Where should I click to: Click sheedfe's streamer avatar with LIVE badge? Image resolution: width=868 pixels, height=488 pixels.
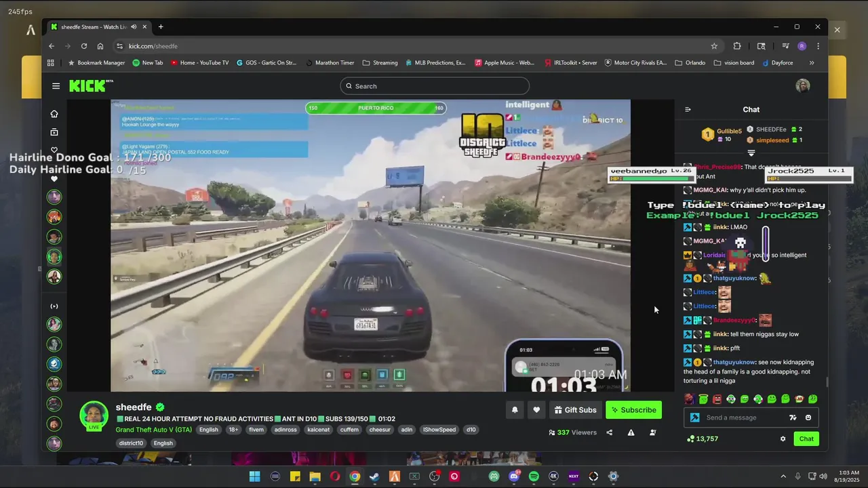pos(94,415)
